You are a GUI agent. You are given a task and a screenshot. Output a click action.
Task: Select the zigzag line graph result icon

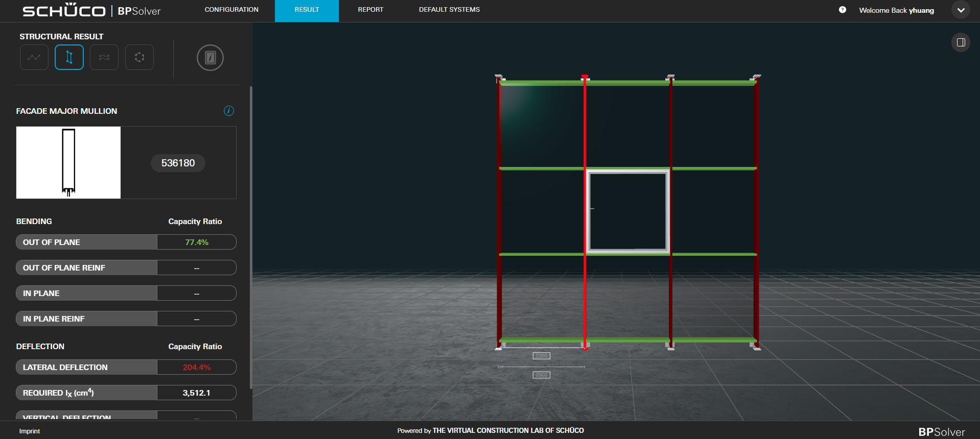(x=34, y=57)
